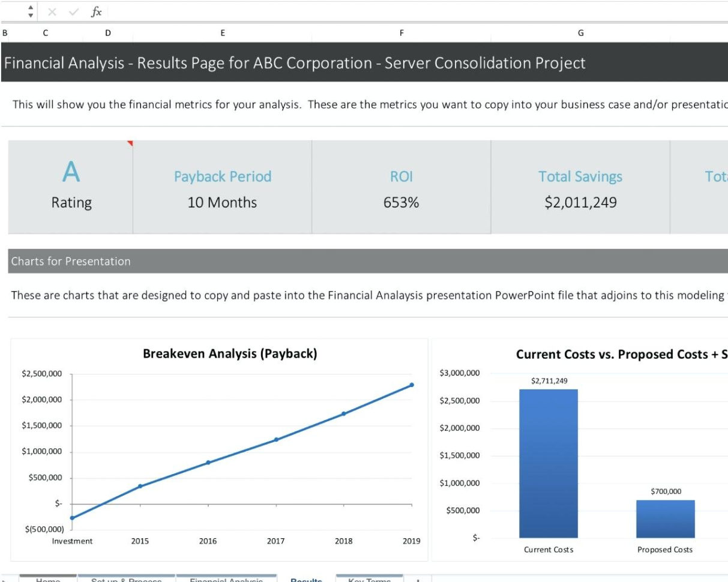The height and width of the screenshot is (582, 728).
Task: Select column E header
Action: pyautogui.click(x=222, y=34)
